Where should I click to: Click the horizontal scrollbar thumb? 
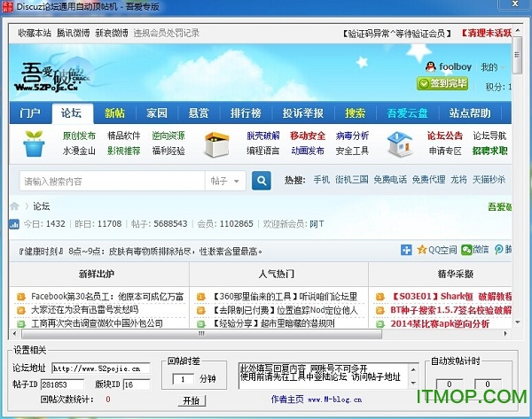201,334
